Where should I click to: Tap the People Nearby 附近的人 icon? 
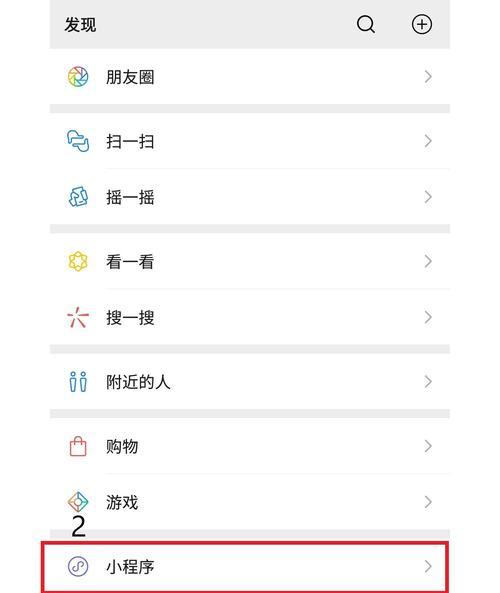(78, 382)
